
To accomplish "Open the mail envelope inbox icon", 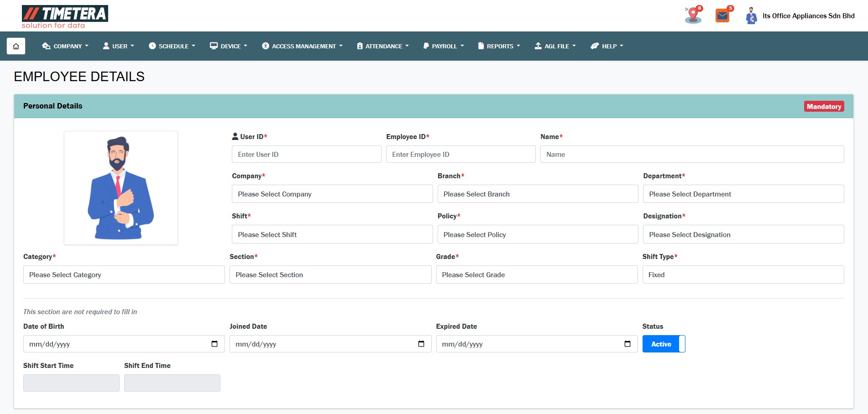I will point(722,16).
